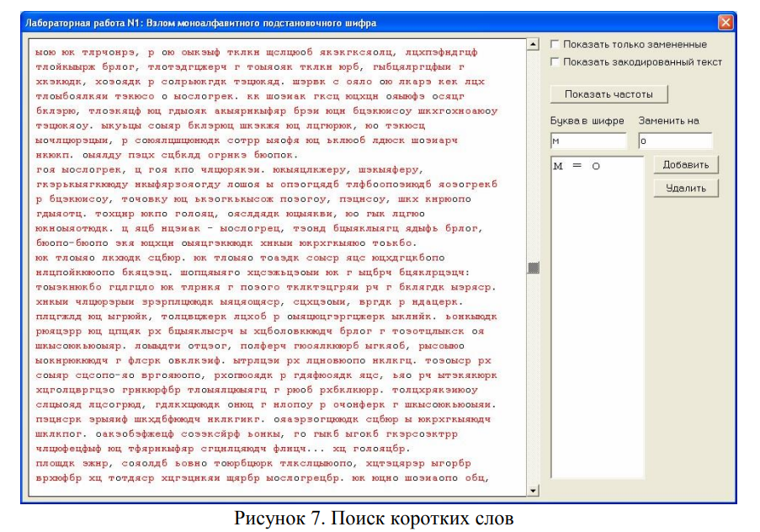Click the text area's scroll up arrow

(x=532, y=44)
